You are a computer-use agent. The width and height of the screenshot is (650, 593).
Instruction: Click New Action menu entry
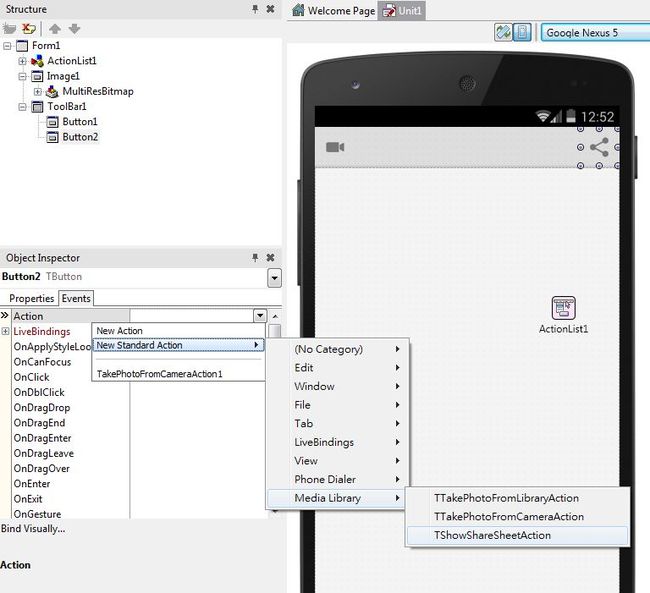point(178,331)
